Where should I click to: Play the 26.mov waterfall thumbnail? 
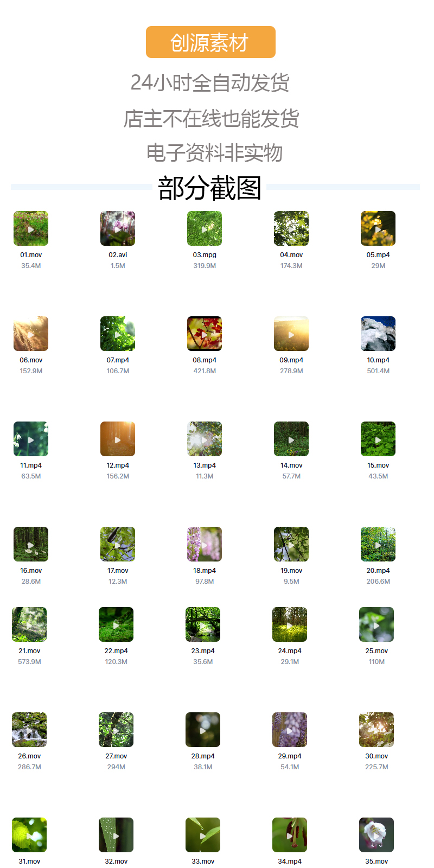[29, 730]
